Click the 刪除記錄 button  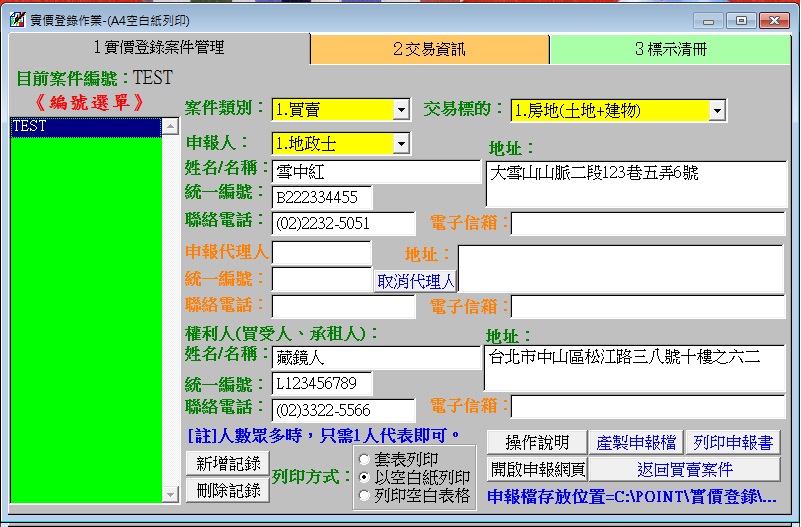coord(228,490)
